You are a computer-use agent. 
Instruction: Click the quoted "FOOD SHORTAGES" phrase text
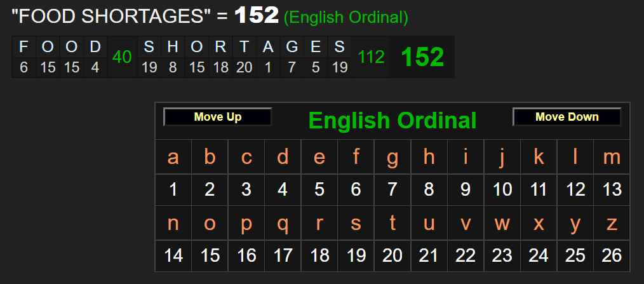(x=111, y=17)
